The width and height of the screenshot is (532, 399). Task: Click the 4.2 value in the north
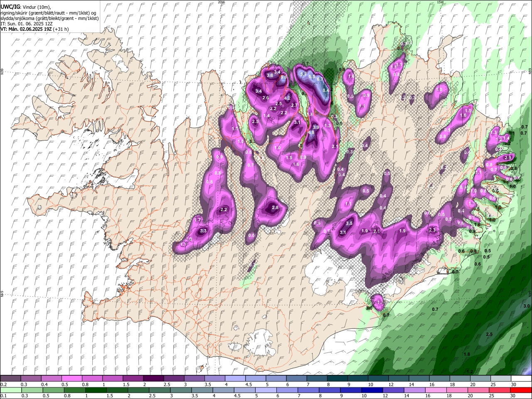[287, 99]
